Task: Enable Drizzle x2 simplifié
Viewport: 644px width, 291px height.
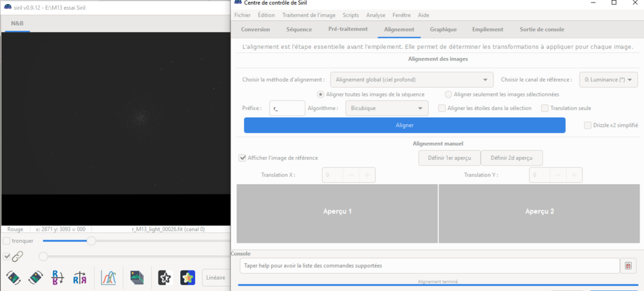Action: click(x=588, y=125)
